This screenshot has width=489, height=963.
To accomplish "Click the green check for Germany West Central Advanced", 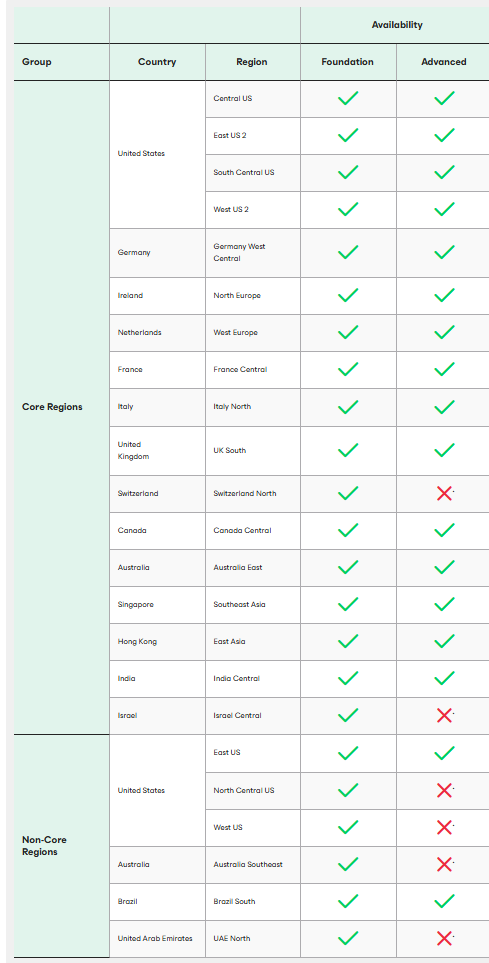I will [444, 252].
